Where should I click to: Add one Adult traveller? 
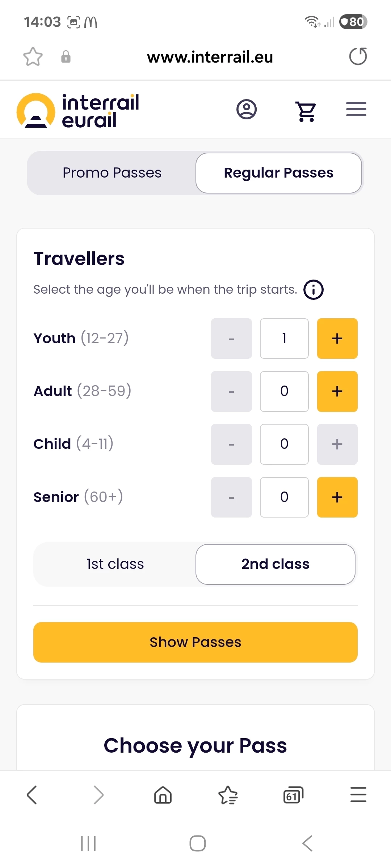(x=337, y=391)
